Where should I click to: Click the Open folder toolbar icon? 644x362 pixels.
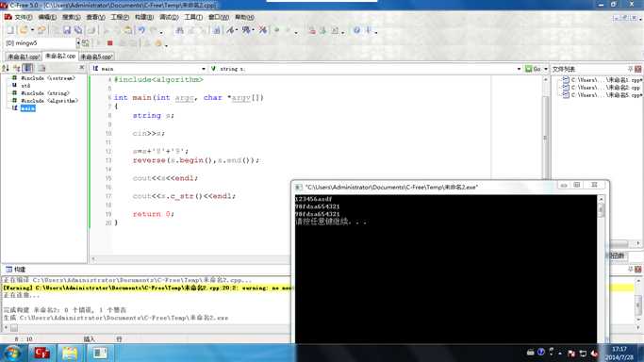click(x=24, y=30)
